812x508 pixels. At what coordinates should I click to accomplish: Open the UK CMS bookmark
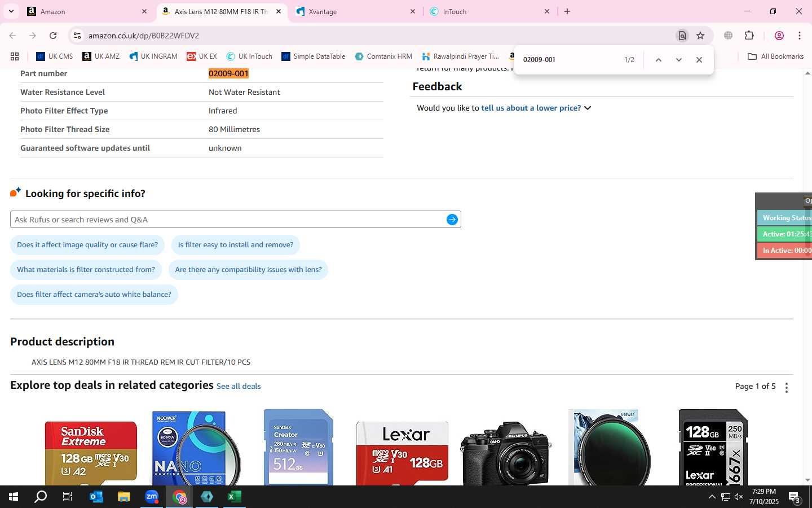click(x=55, y=56)
